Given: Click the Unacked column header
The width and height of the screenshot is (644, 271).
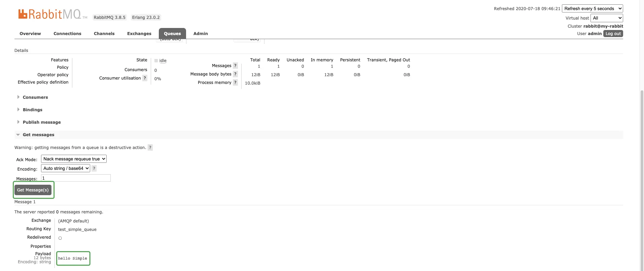Looking at the screenshot, I should pyautogui.click(x=295, y=60).
